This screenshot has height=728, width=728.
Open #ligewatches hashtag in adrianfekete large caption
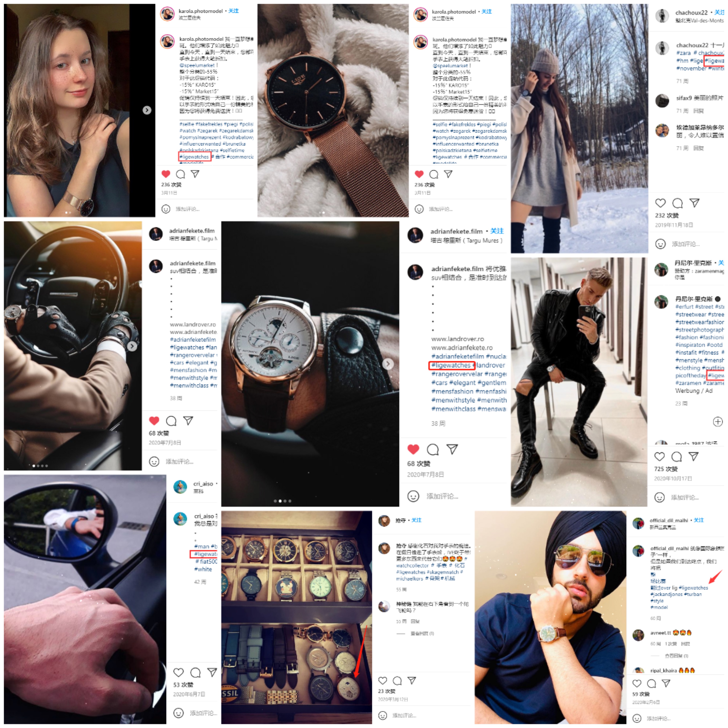(x=451, y=365)
